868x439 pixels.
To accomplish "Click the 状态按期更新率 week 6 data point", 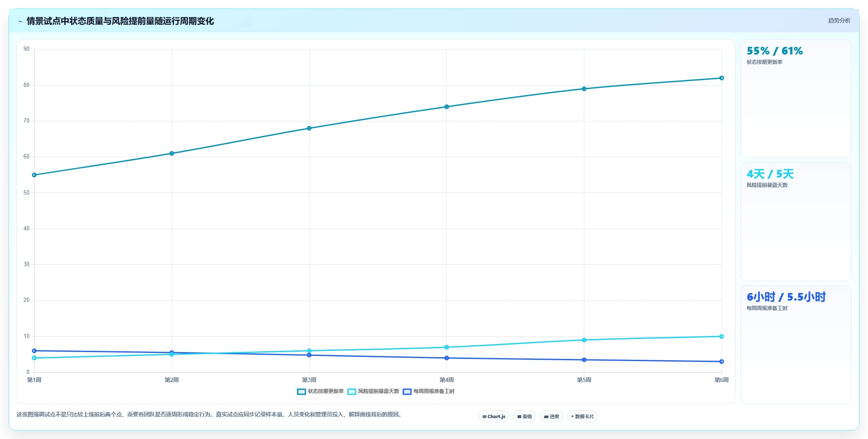I will coord(721,78).
